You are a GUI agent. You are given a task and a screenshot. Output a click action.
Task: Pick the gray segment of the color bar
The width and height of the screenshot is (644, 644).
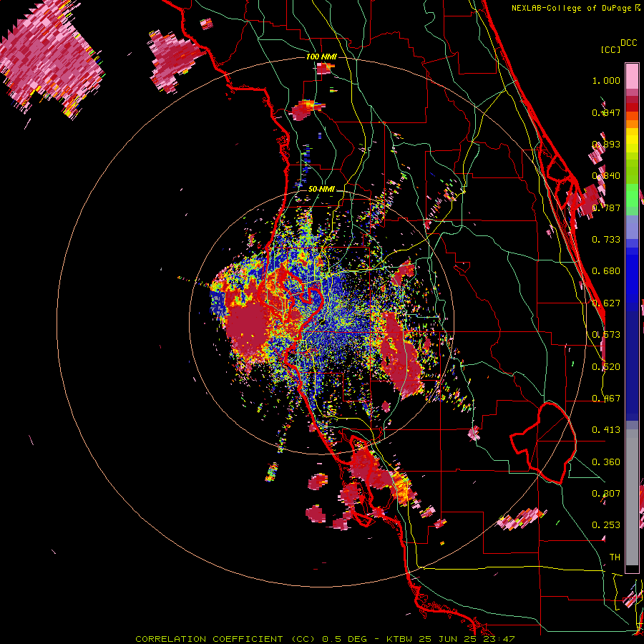(632, 497)
